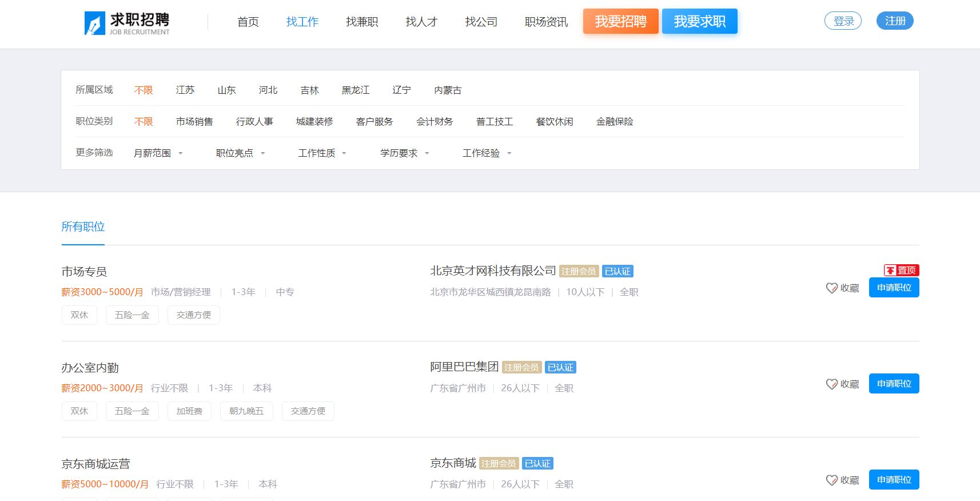Filter region by 河北

pyautogui.click(x=268, y=90)
